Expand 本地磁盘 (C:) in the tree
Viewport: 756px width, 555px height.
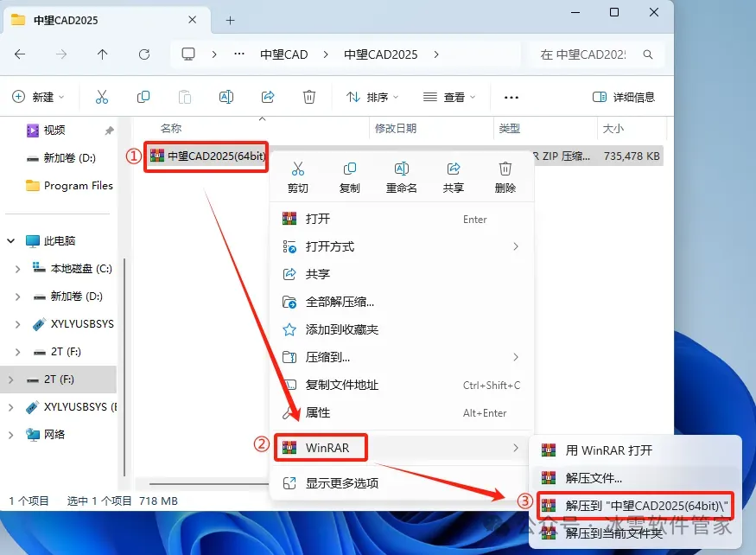(17, 268)
